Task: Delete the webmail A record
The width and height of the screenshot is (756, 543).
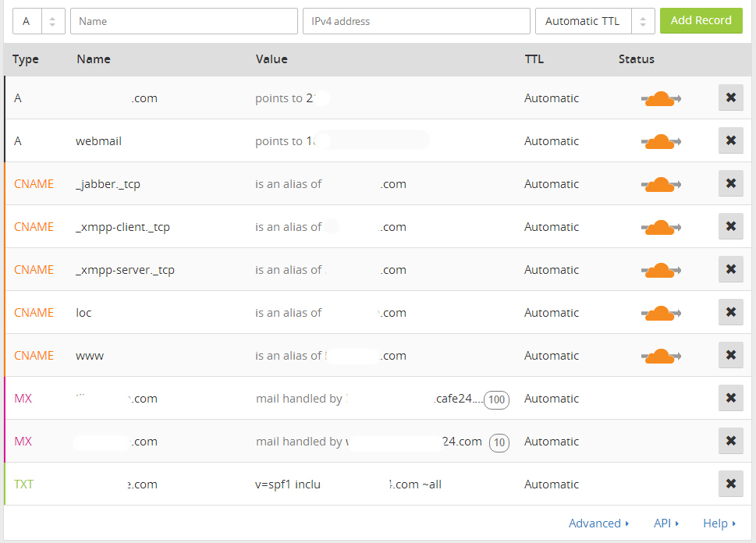Action: point(730,140)
